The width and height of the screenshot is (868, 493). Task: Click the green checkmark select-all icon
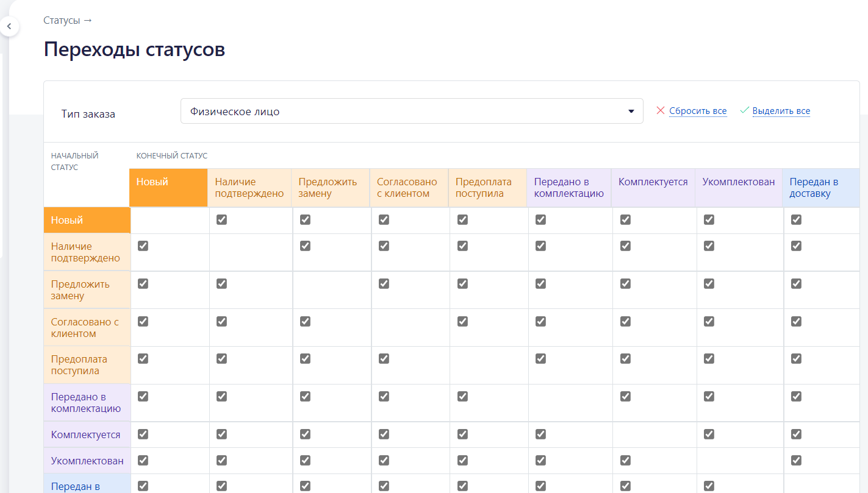point(744,110)
